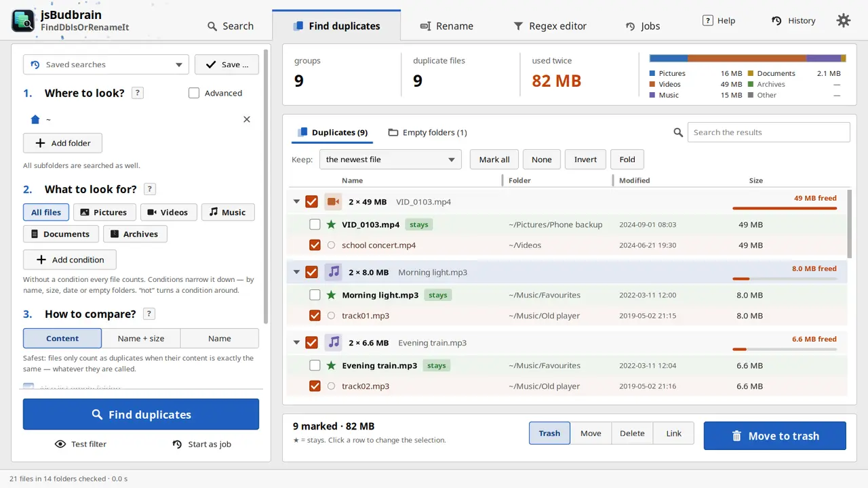868x488 pixels.
Task: Click the green star on the VID_0103.mp4 row
Action: coord(331,224)
